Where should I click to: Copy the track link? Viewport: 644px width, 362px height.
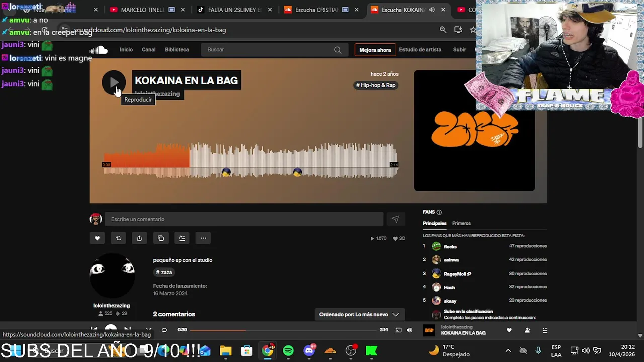[160, 238]
